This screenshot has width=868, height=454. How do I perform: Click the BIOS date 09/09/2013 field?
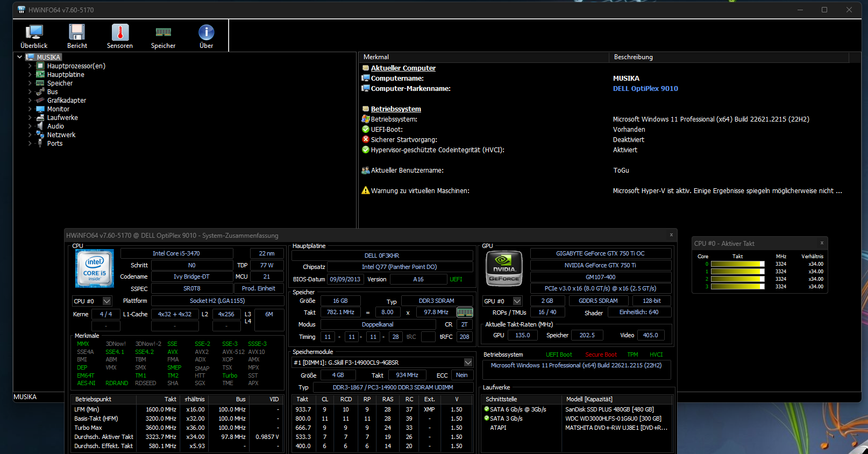pyautogui.click(x=345, y=279)
